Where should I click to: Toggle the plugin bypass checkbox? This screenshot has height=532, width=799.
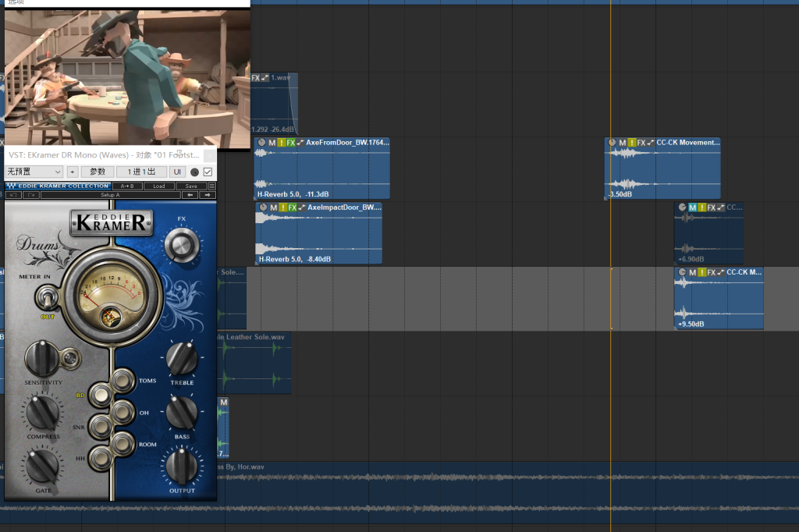208,172
